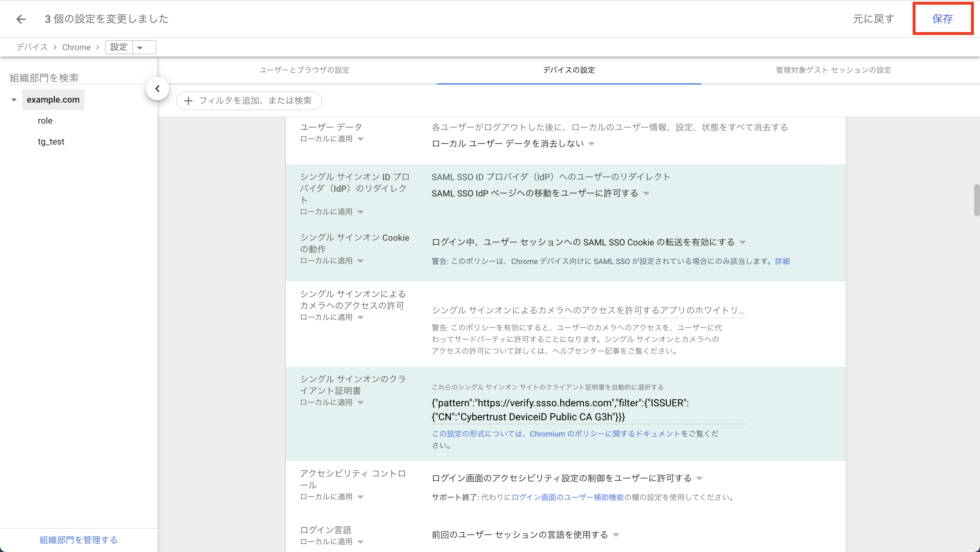Open ログイン画面のアクセシビリティ設定 dropdown
The width and height of the screenshot is (980, 552).
click(x=567, y=478)
